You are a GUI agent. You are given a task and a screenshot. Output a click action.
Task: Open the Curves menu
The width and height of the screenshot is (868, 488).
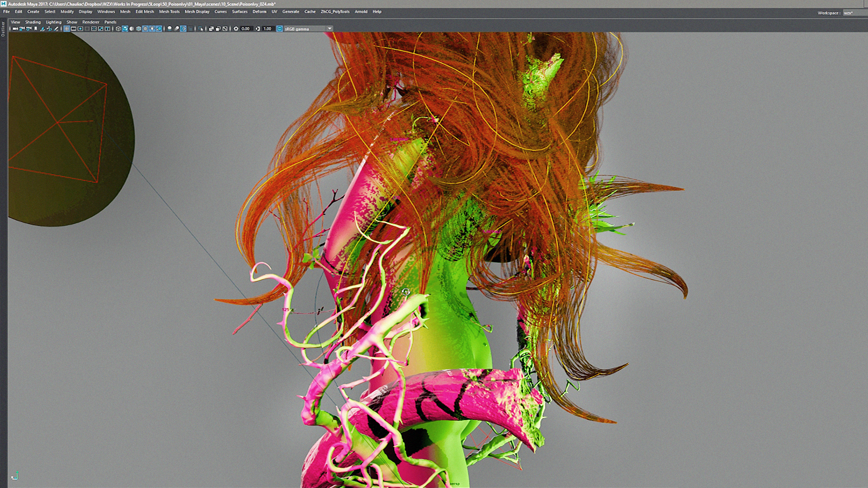[x=221, y=12]
